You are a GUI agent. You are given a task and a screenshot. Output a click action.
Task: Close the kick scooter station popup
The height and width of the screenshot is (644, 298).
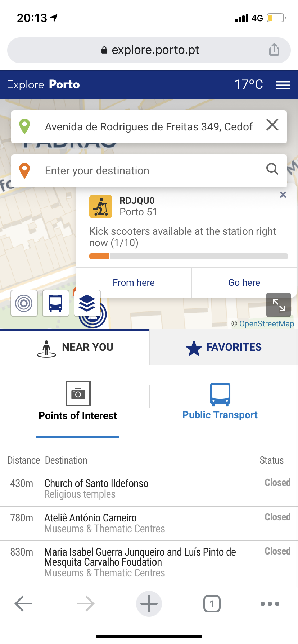coord(283,195)
